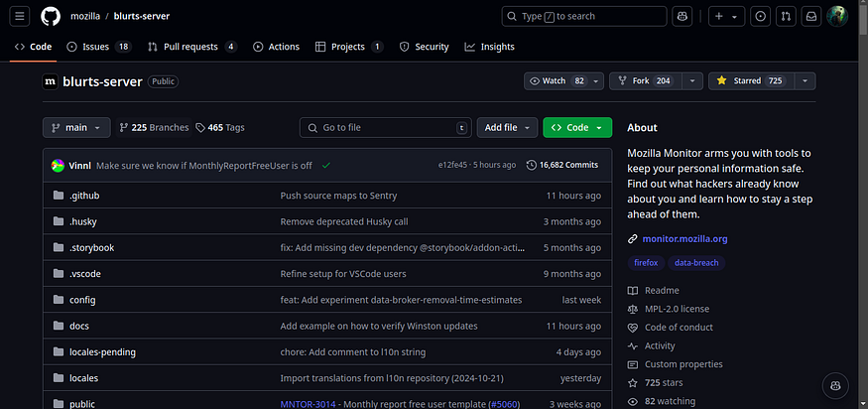Click the config folder icon

tap(59, 300)
